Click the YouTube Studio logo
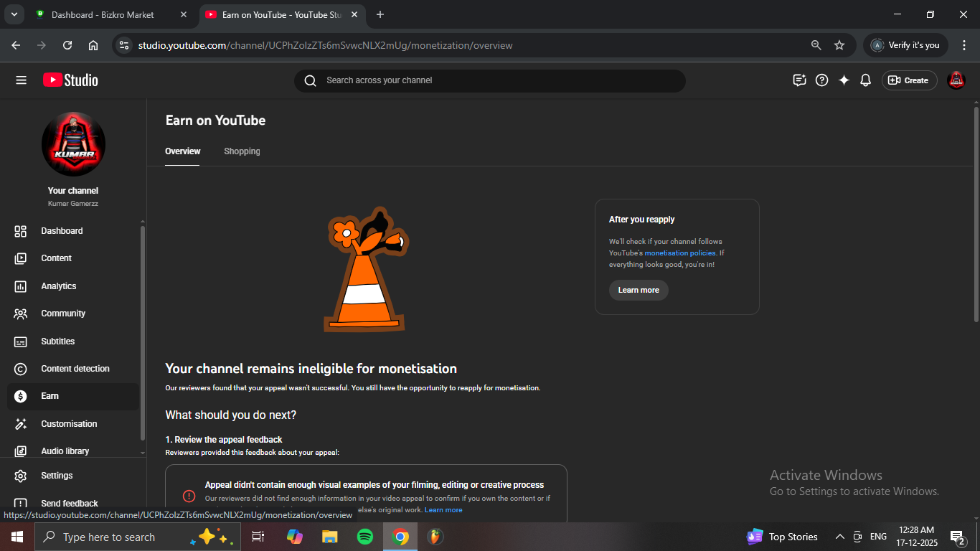980x551 pixels. click(x=70, y=80)
